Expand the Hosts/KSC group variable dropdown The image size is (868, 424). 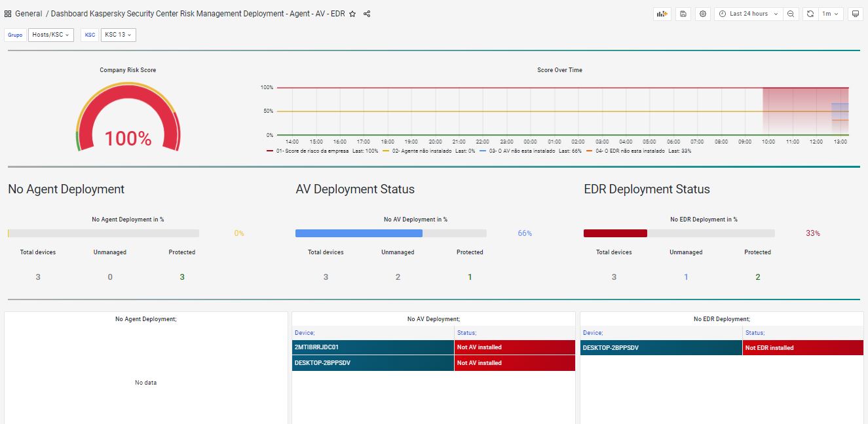pos(51,35)
